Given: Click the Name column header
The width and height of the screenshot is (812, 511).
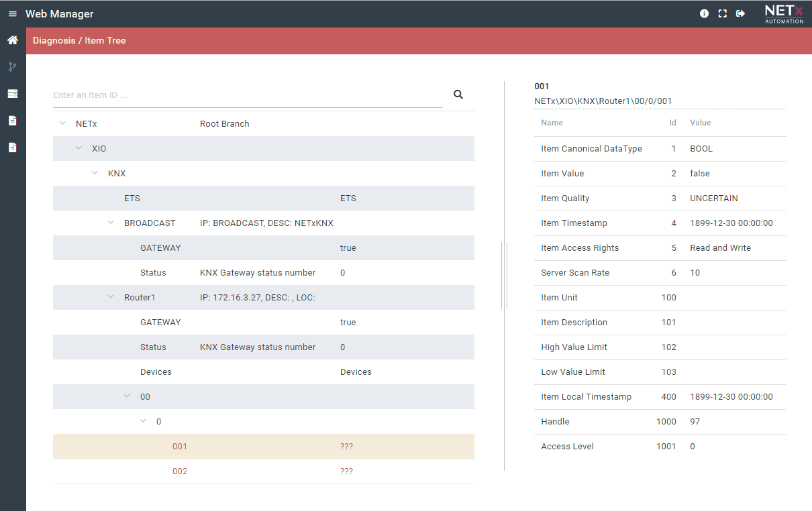Looking at the screenshot, I should tap(552, 123).
